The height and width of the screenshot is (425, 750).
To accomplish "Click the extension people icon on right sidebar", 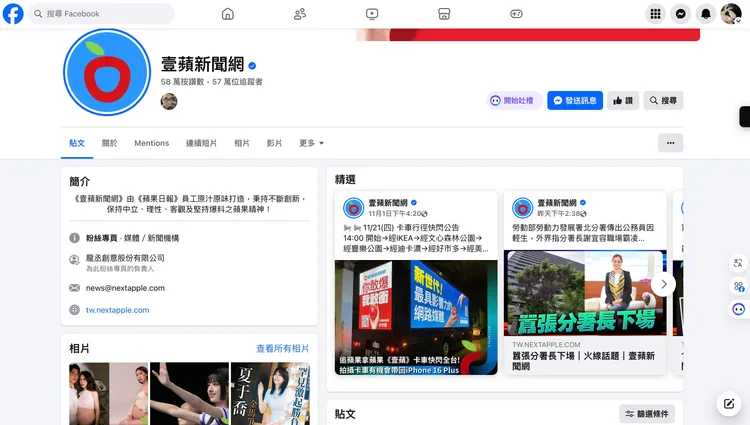I will pos(739,286).
